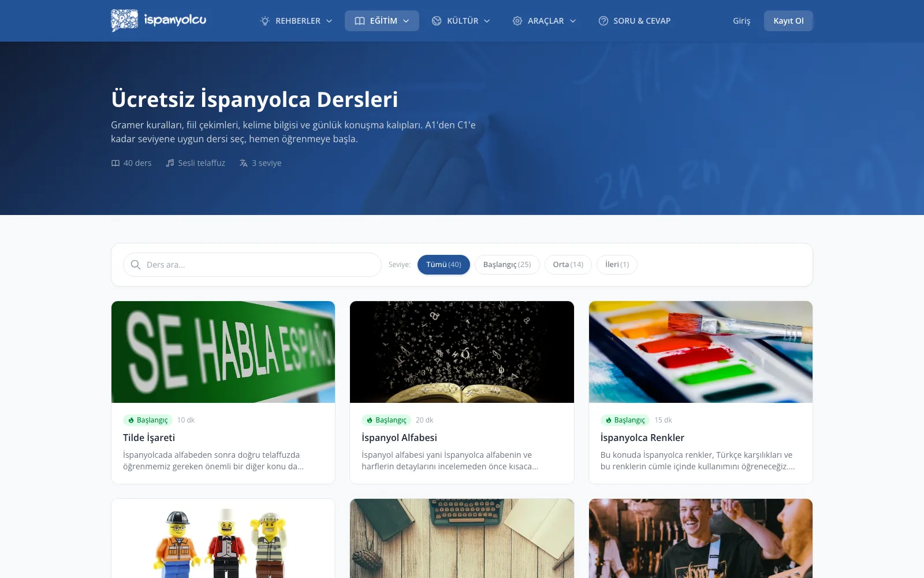Expand the REHBERLER dropdown chevron
This screenshot has width=924, height=578.
pos(329,21)
